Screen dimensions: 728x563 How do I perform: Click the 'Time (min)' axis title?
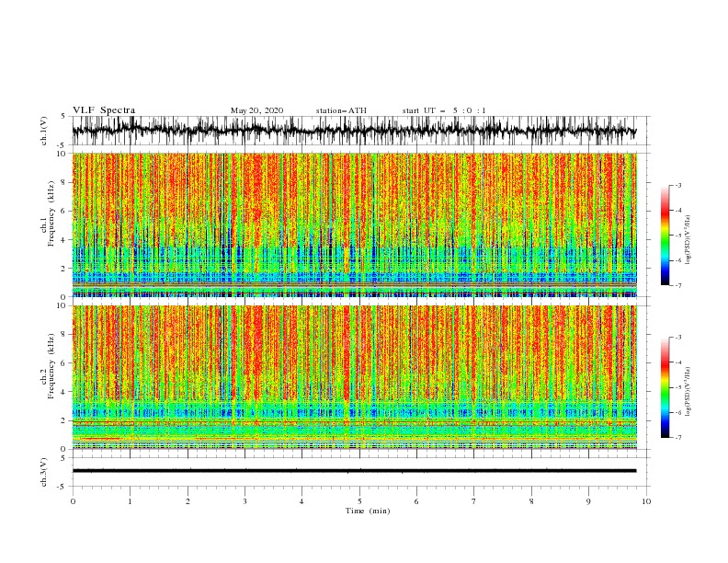click(x=368, y=511)
